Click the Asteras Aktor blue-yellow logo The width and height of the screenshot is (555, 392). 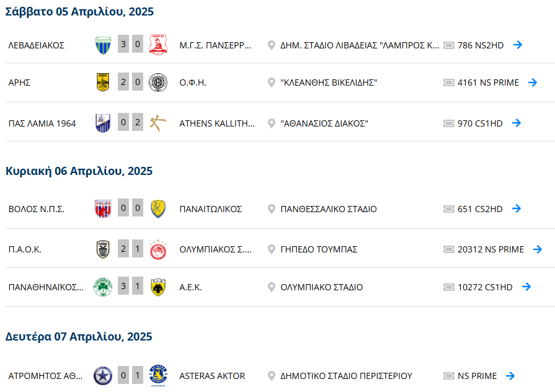tap(158, 376)
